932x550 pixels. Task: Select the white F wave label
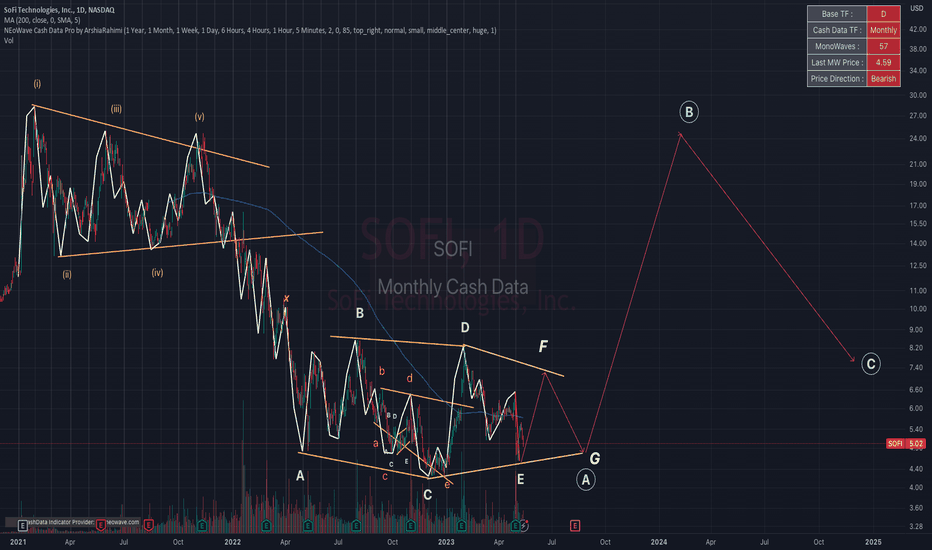(x=543, y=346)
